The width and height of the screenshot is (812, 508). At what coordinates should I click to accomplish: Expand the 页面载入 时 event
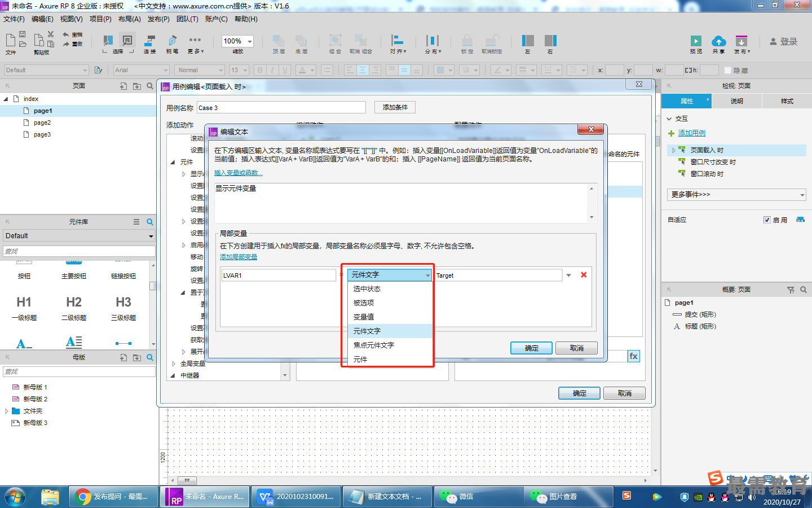tap(673, 150)
